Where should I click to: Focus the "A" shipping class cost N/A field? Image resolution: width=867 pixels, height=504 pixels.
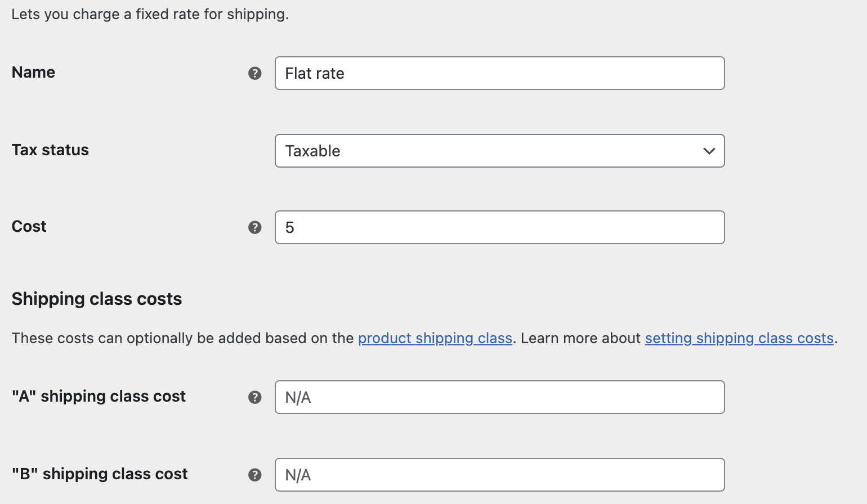point(499,397)
